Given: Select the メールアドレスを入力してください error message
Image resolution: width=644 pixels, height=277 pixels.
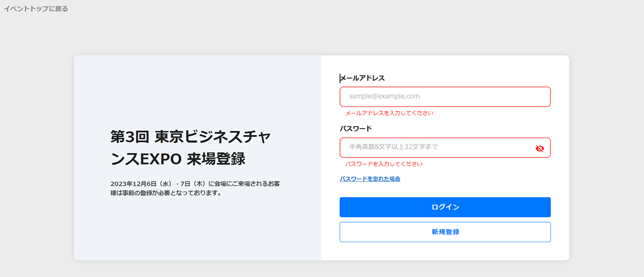Looking at the screenshot, I should pyautogui.click(x=389, y=113).
